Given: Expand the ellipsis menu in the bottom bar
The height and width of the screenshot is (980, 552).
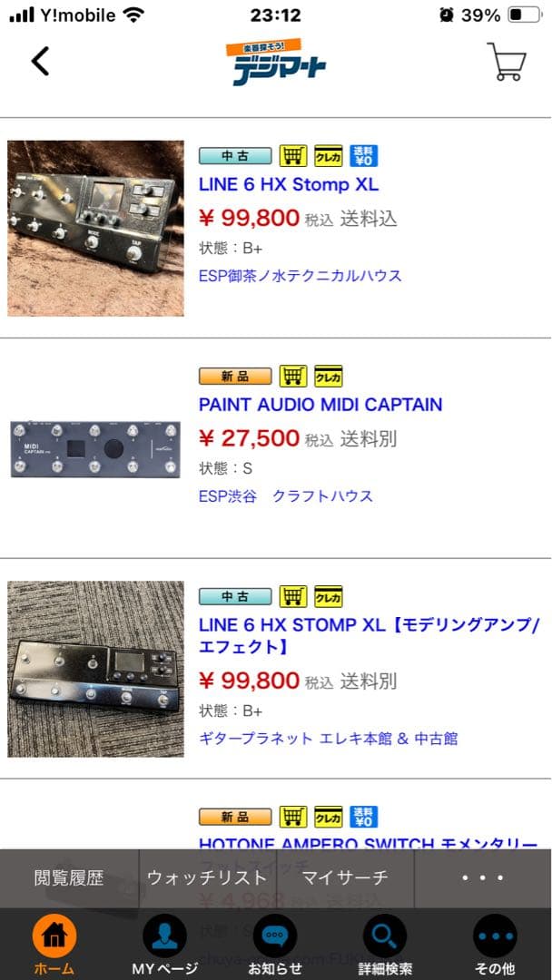Looking at the screenshot, I should [x=480, y=877].
